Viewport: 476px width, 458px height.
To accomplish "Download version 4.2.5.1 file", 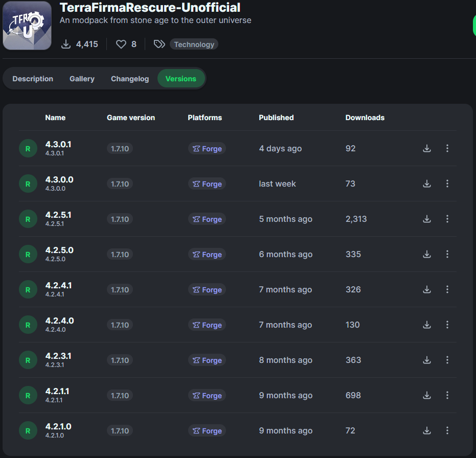I will [427, 219].
